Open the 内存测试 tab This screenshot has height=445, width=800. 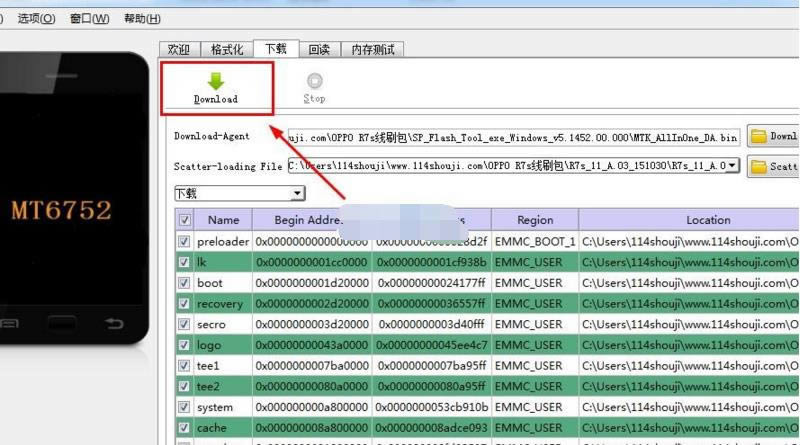point(372,49)
